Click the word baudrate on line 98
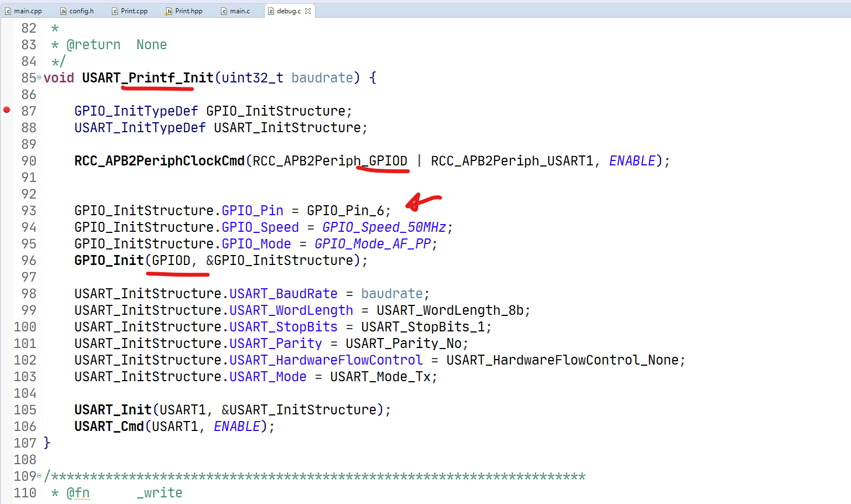851x504 pixels. tap(391, 293)
